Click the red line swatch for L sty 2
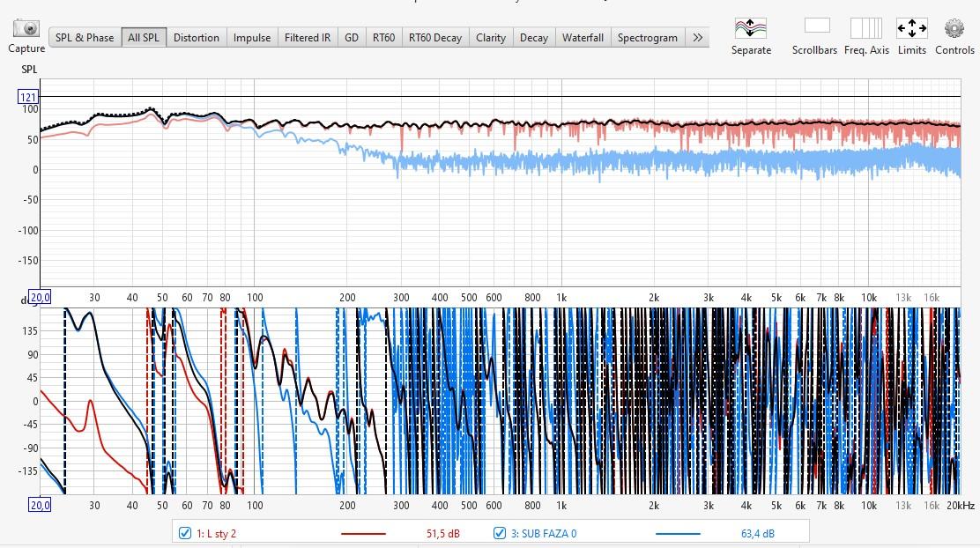 coord(363,533)
